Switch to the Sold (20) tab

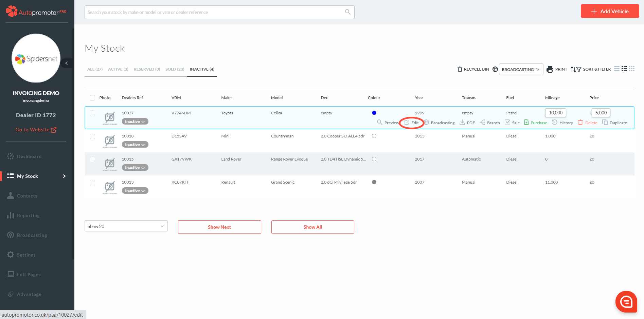pos(175,69)
